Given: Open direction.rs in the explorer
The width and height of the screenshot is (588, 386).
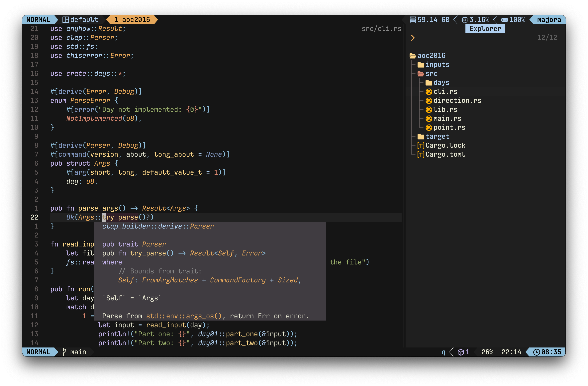Looking at the screenshot, I should point(457,101).
